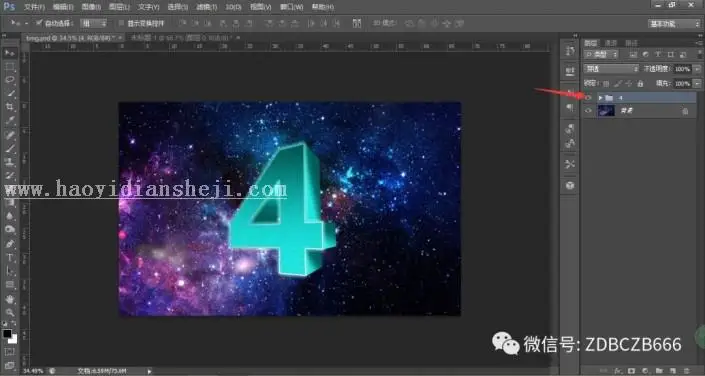This screenshot has height=376, width=705.
Task: Open the opacity slider arrow
Action: [x=697, y=69]
